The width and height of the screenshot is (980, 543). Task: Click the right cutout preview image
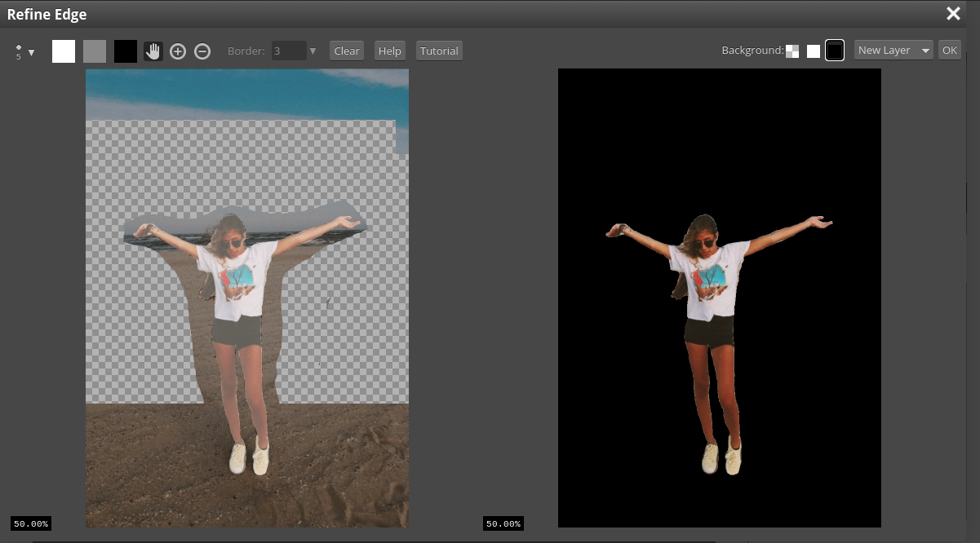point(720,298)
